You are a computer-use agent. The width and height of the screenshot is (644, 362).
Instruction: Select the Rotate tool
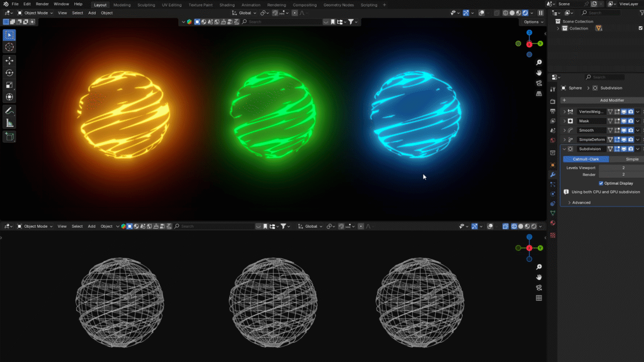tap(10, 73)
